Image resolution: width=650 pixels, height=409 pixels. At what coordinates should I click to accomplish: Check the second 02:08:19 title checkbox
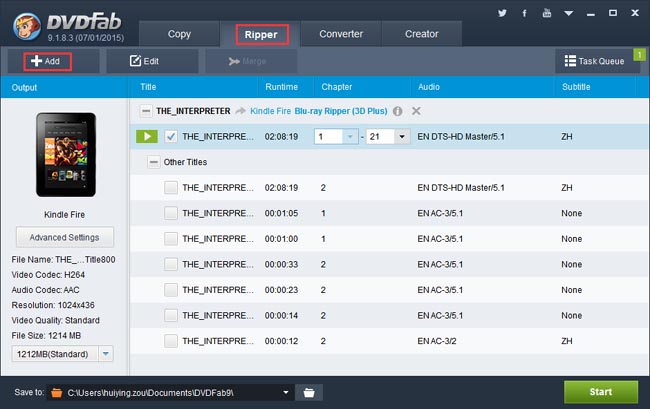171,188
